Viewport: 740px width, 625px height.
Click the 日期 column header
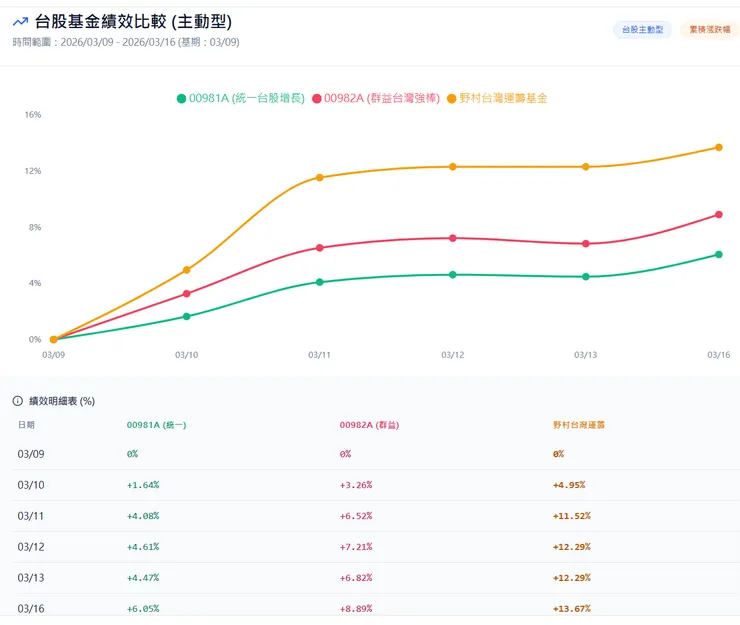tap(26, 425)
